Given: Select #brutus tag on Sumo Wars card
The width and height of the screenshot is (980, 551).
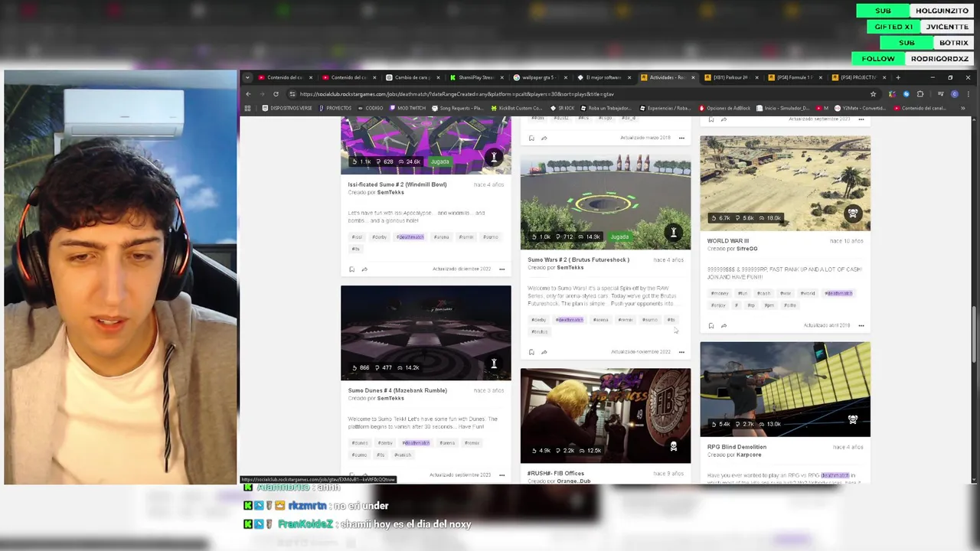Looking at the screenshot, I should [540, 331].
